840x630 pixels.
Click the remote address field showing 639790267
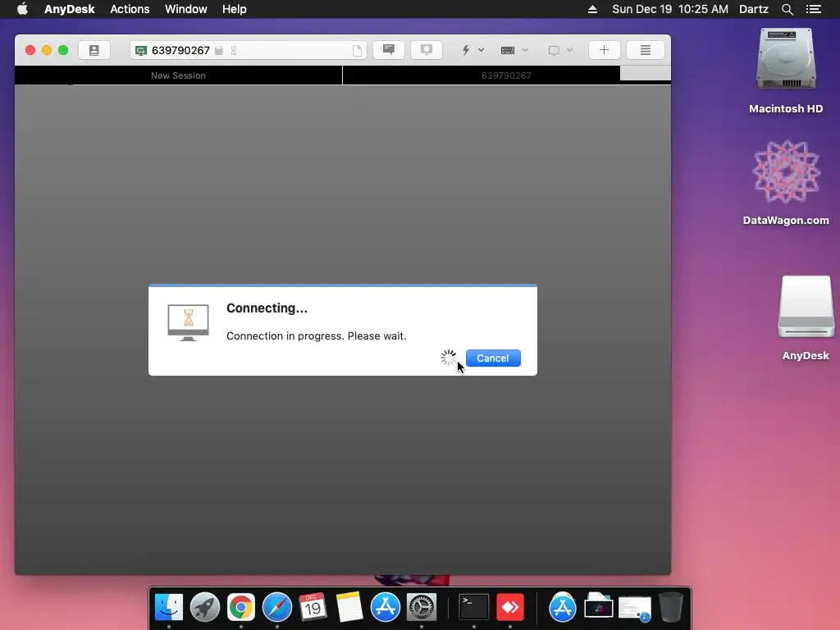coord(248,50)
